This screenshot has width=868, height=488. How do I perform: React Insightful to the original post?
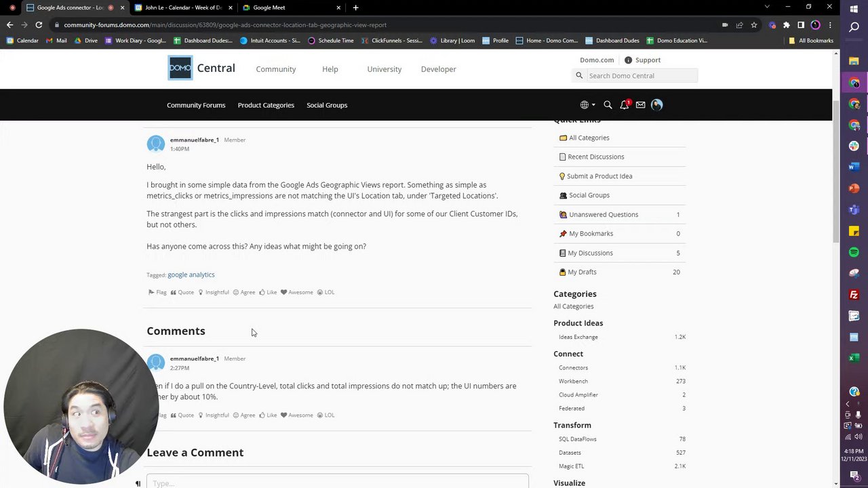(214, 292)
